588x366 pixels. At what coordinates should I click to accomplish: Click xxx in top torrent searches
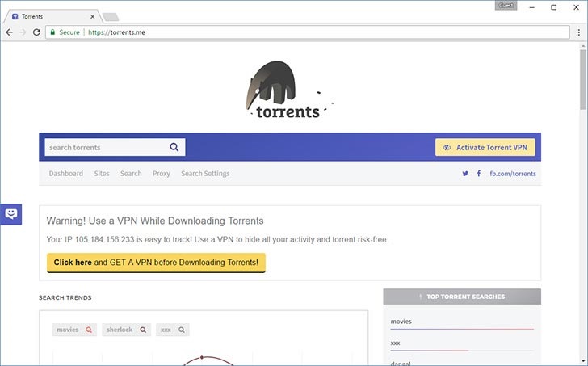point(395,343)
